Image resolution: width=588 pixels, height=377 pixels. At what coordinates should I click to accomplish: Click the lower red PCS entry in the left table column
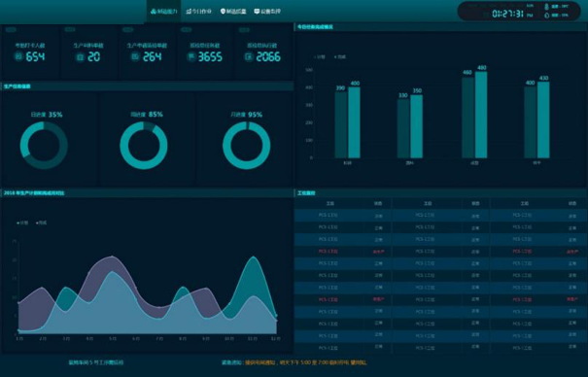tap(329, 300)
